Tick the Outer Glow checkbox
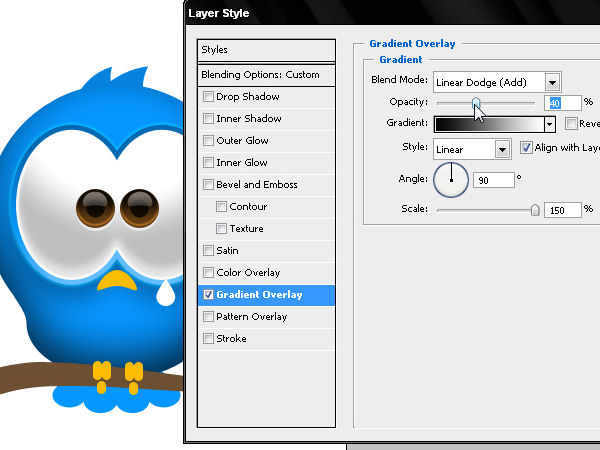The image size is (600, 450). pyautogui.click(x=208, y=140)
